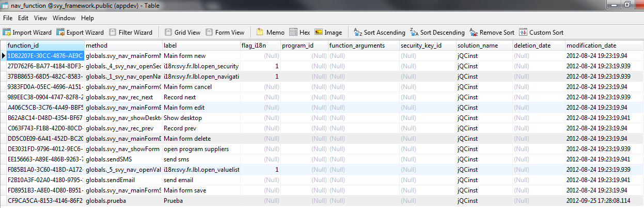Select function_id EE156663-A89E-486B-9263

pyautogui.click(x=45, y=159)
